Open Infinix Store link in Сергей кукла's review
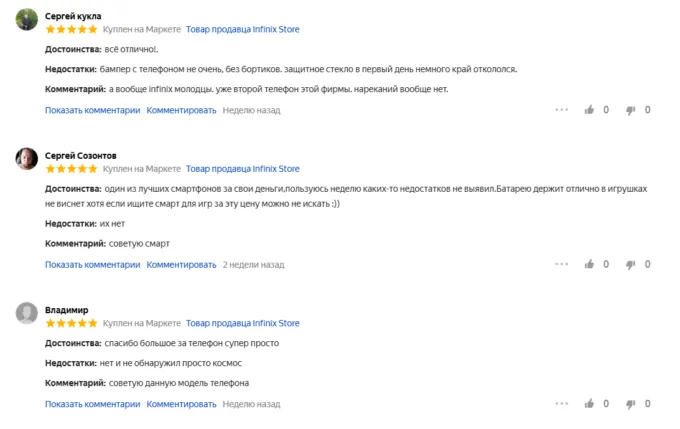Image resolution: width=680 pixels, height=429 pixels. tap(243, 31)
